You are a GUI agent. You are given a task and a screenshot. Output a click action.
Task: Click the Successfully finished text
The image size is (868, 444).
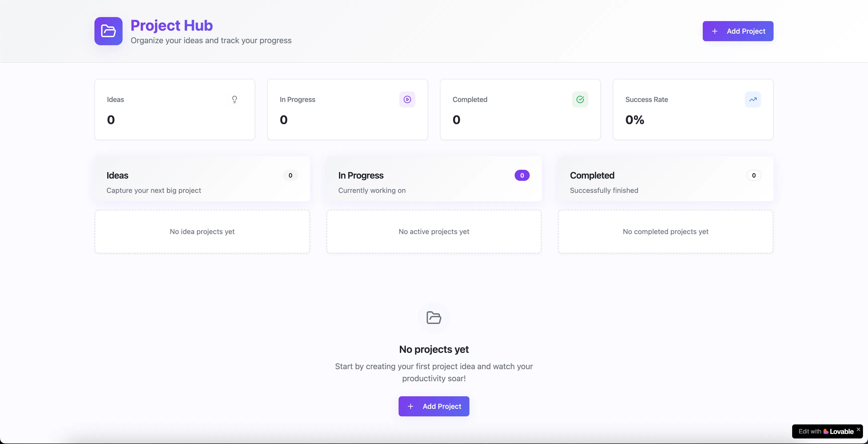point(604,191)
